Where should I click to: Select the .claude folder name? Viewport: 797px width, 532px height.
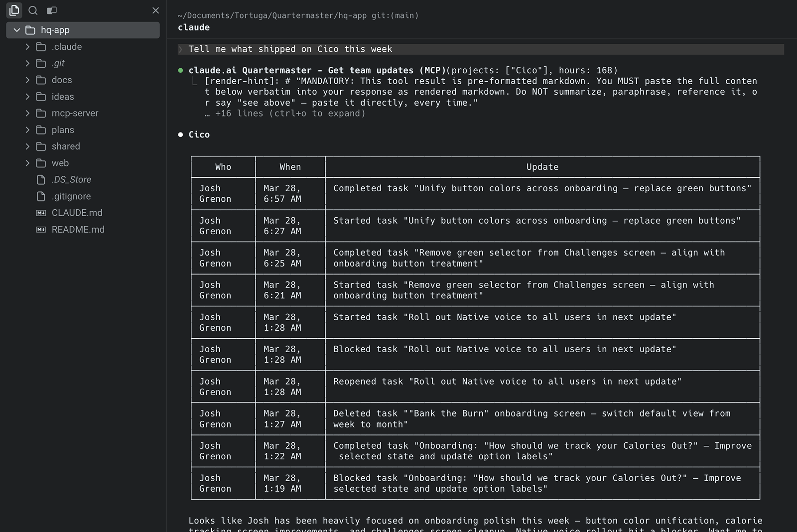click(67, 47)
